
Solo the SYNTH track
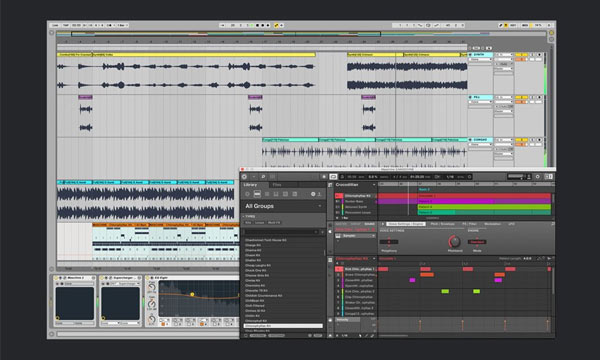tap(532, 55)
